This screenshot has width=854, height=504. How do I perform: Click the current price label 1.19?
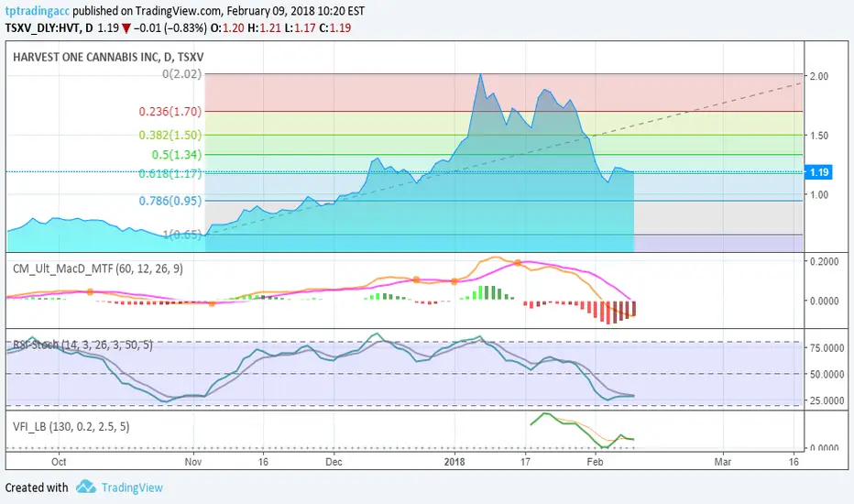click(x=818, y=172)
